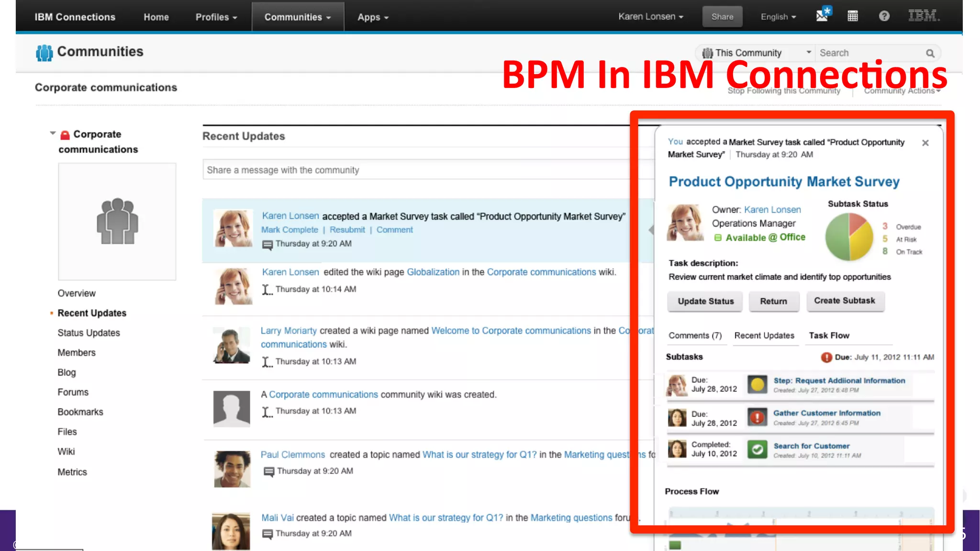Click Paul Clemmons' avatar photo

point(232,469)
